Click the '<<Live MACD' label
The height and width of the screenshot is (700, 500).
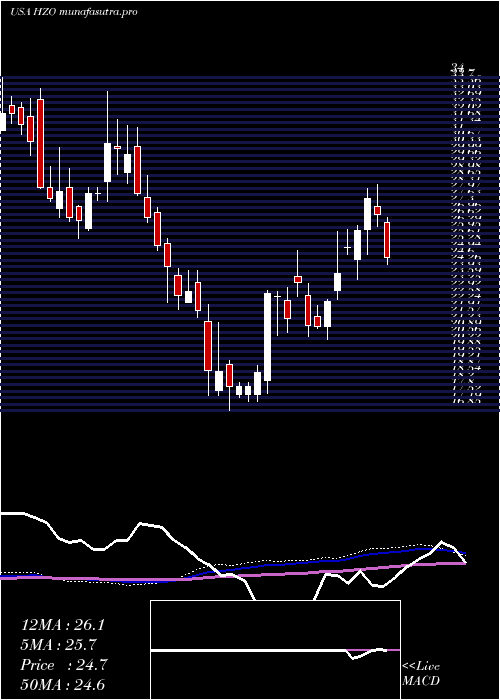421,674
